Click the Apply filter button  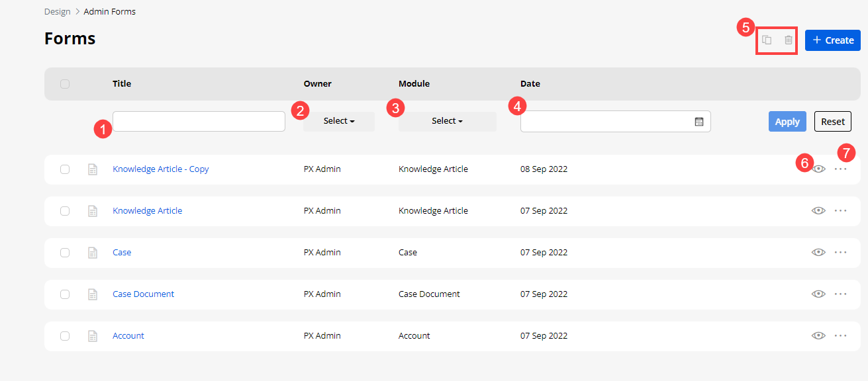click(787, 122)
